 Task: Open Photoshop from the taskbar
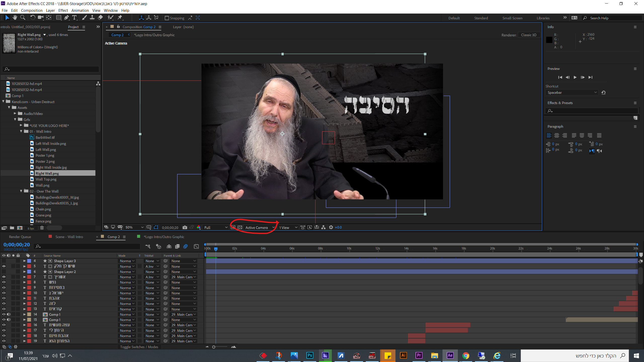pos(310,355)
